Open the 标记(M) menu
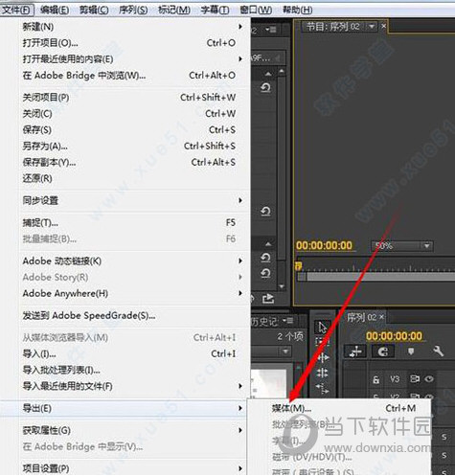 [x=174, y=10]
